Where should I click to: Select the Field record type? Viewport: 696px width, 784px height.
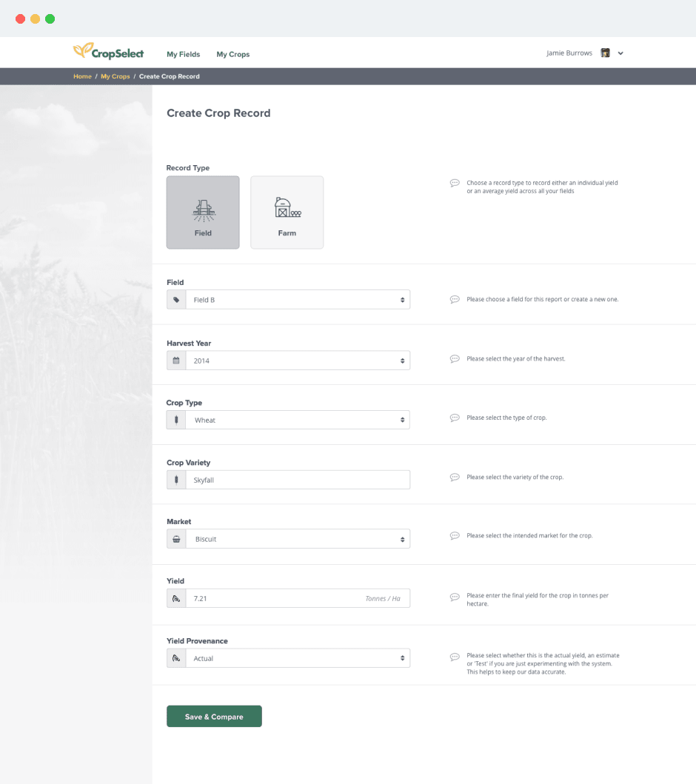coord(203,212)
